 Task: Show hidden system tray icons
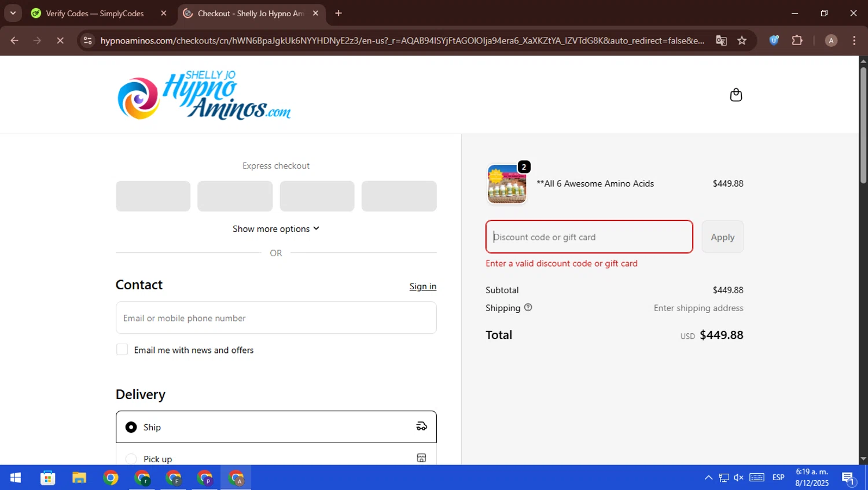[x=708, y=477]
